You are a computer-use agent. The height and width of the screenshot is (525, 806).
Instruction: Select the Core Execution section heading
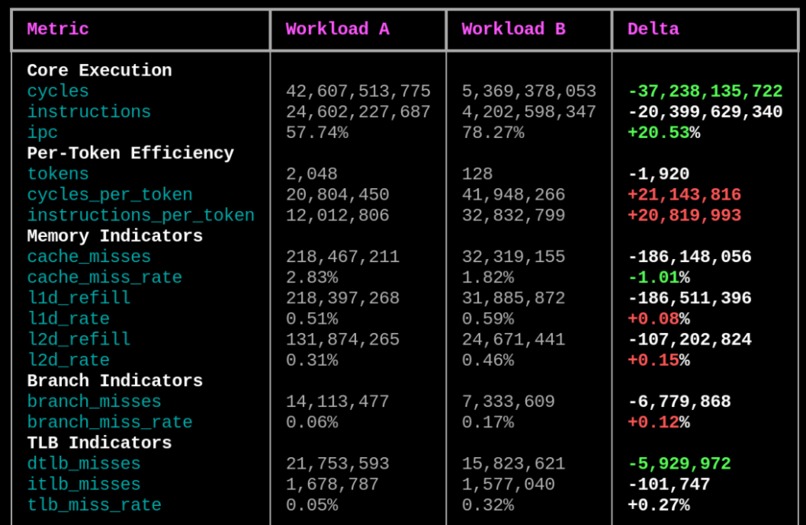pyautogui.click(x=99, y=70)
